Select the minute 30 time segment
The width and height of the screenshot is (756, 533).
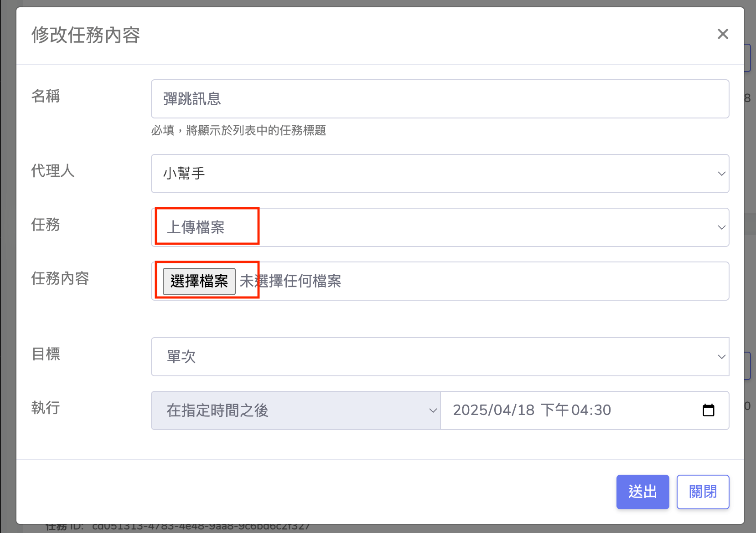click(602, 410)
